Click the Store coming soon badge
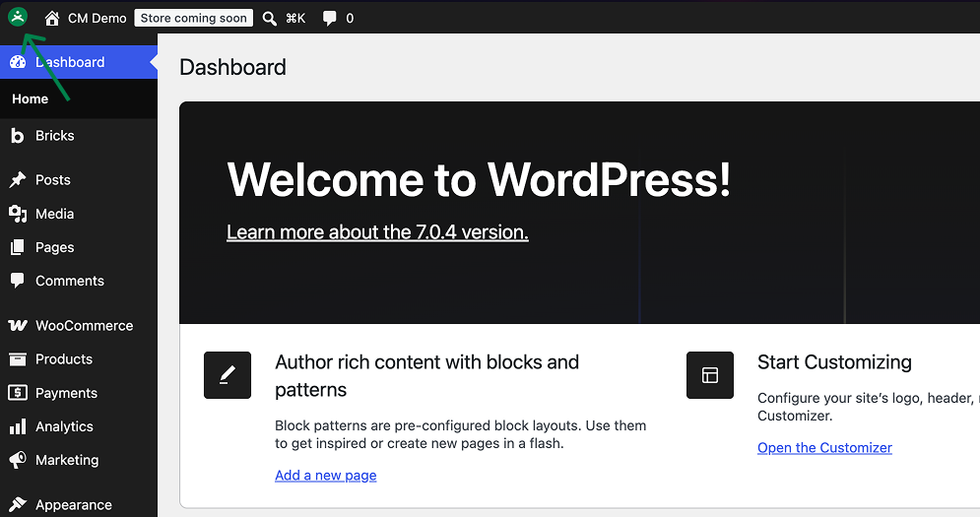The image size is (980, 517). (x=194, y=18)
